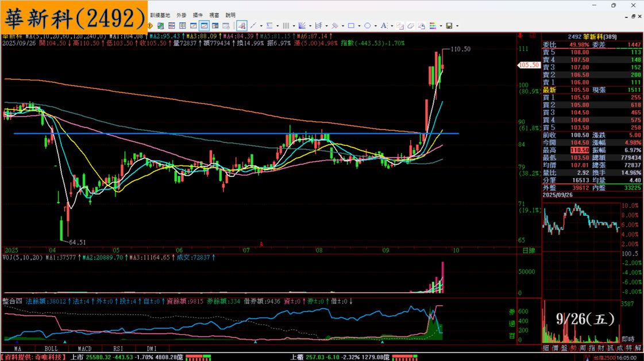Open the color palette grid icon
Screen dimensions: 644x361
coord(432,26)
